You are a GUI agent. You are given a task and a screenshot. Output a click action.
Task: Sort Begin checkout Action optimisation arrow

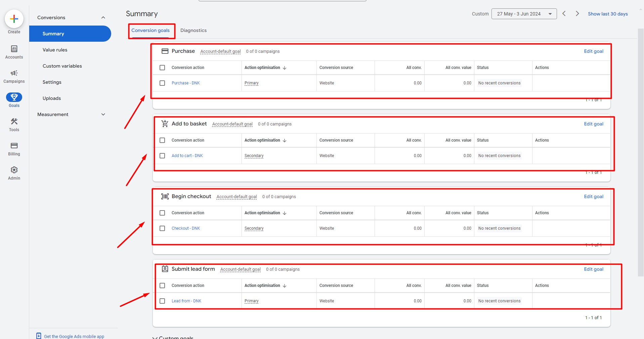click(x=285, y=213)
